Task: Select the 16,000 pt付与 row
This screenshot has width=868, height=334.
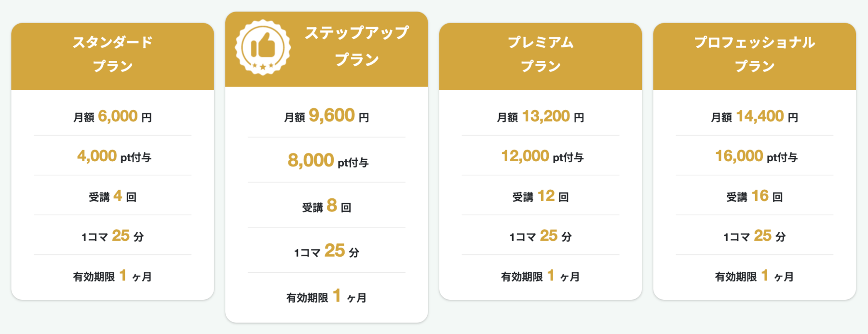Action: point(754,156)
